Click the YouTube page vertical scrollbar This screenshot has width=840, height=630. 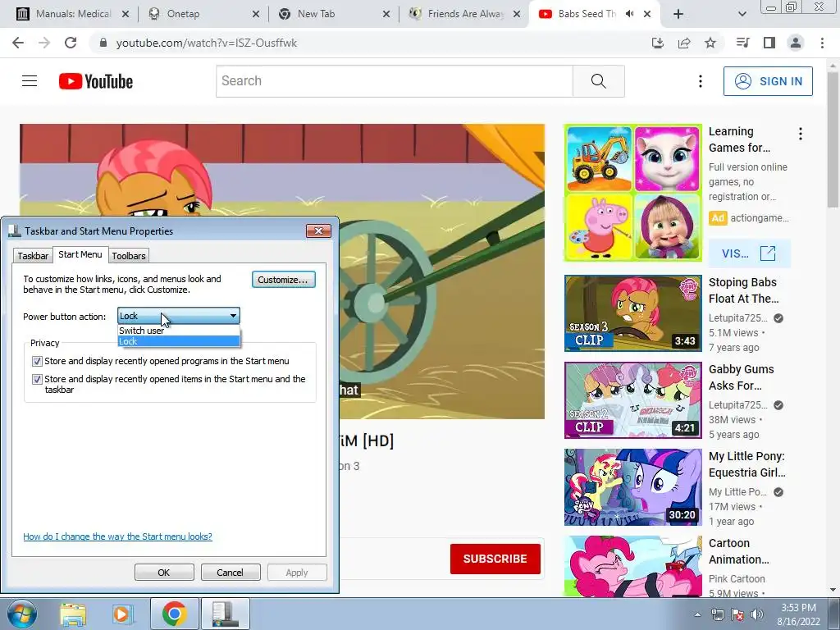click(x=833, y=139)
